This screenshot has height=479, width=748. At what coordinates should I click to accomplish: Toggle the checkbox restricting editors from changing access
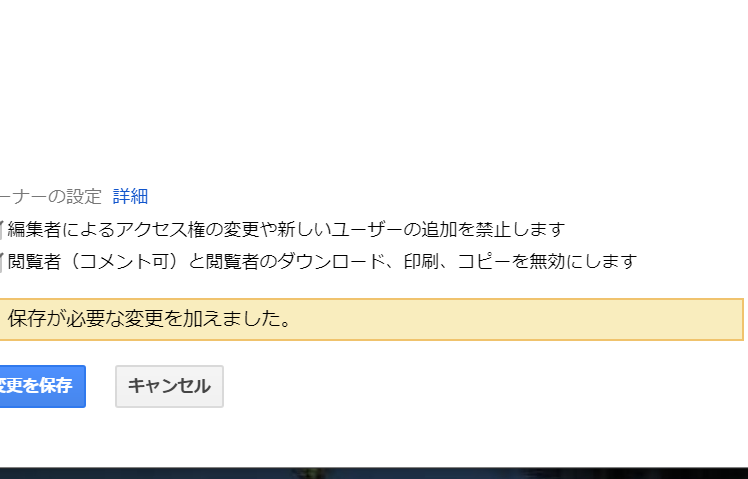point(1,230)
